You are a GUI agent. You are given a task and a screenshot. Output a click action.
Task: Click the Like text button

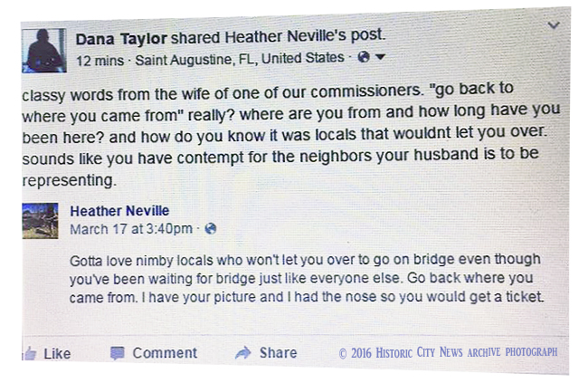click(57, 354)
